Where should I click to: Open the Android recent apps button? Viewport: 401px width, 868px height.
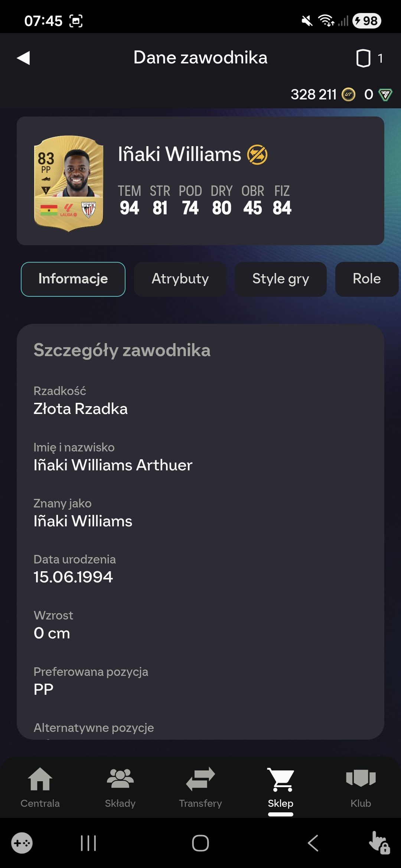[x=88, y=843]
